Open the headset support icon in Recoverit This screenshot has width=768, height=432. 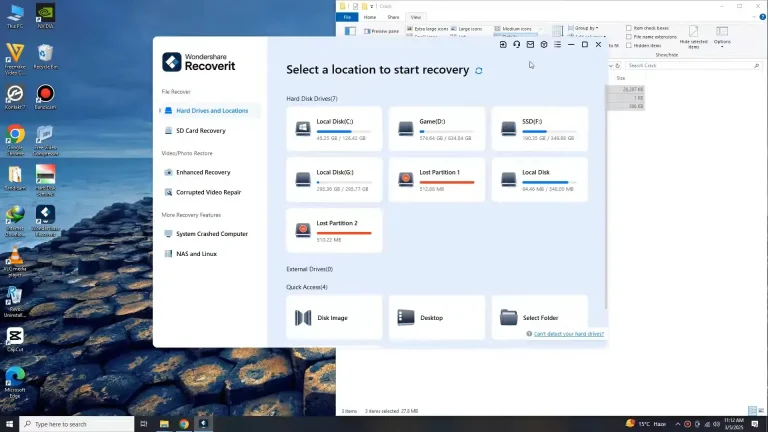517,45
